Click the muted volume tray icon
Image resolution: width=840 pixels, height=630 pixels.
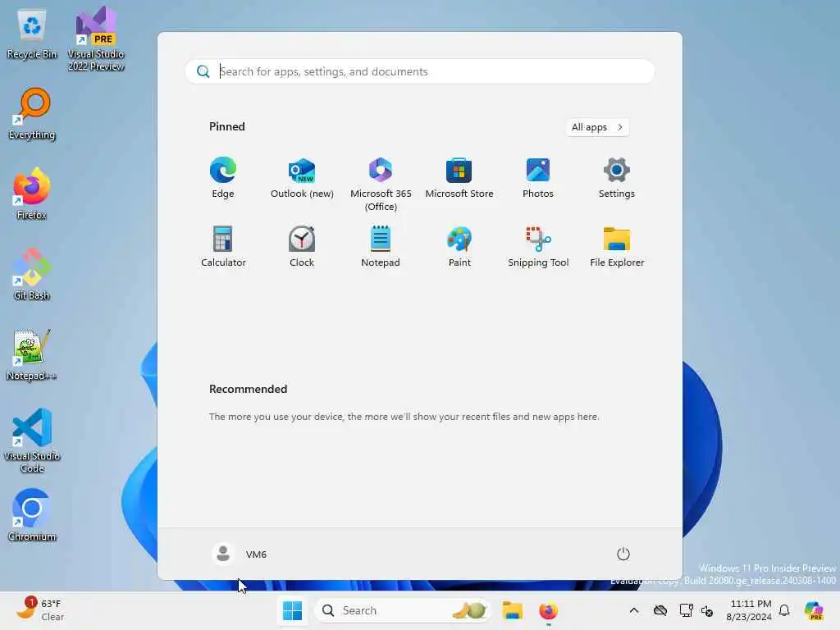point(707,610)
